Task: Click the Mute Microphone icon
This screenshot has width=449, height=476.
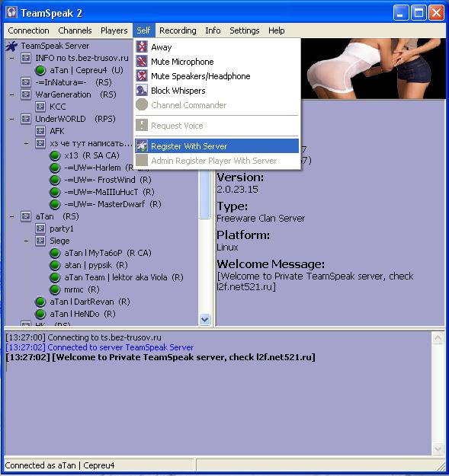Action: click(x=142, y=62)
